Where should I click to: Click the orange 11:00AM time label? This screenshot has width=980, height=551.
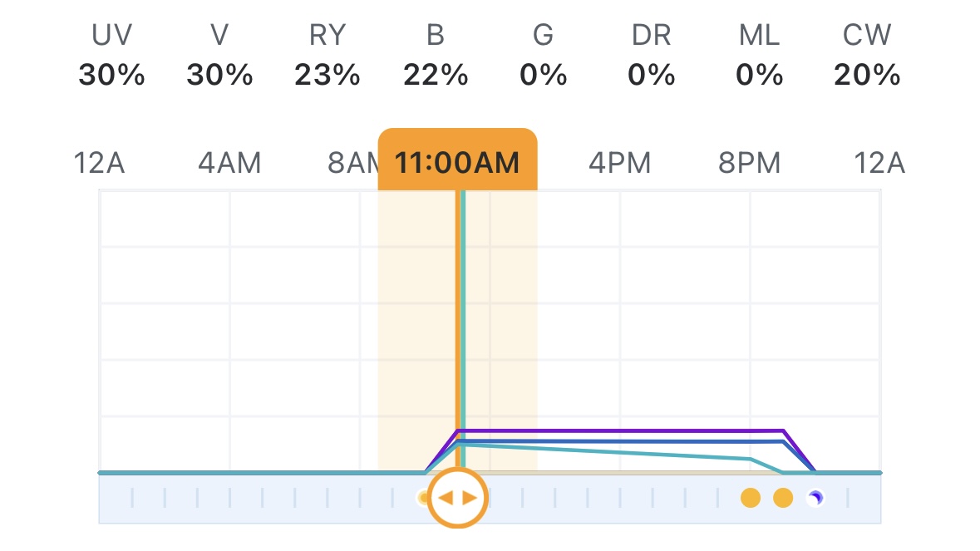click(x=457, y=162)
